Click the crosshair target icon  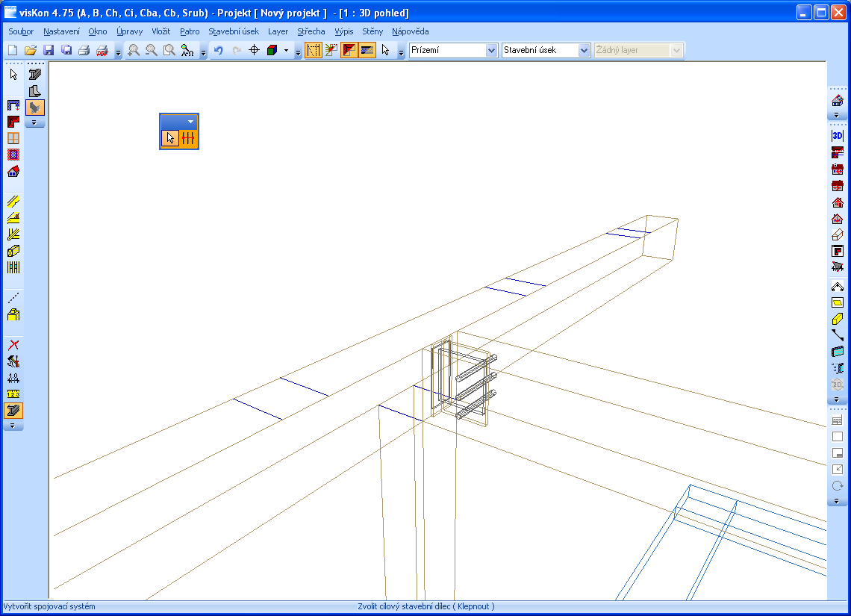(254, 51)
